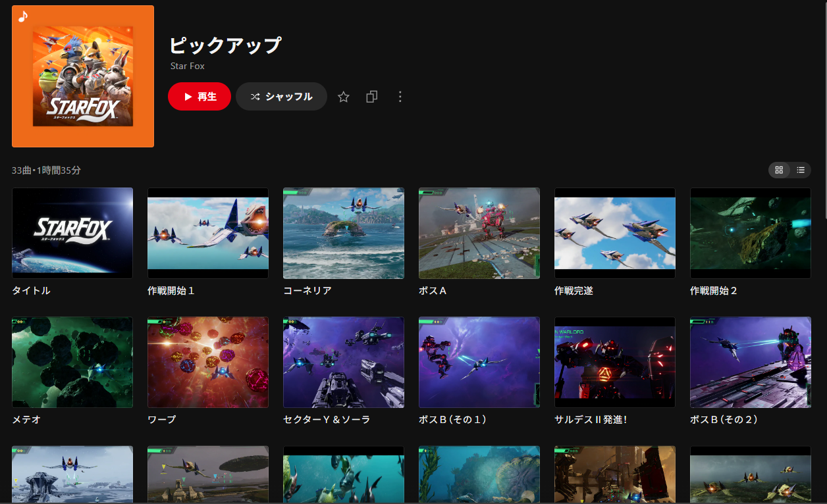The height and width of the screenshot is (504, 827).
Task: Click the ワープ track title text
Action: [162, 419]
